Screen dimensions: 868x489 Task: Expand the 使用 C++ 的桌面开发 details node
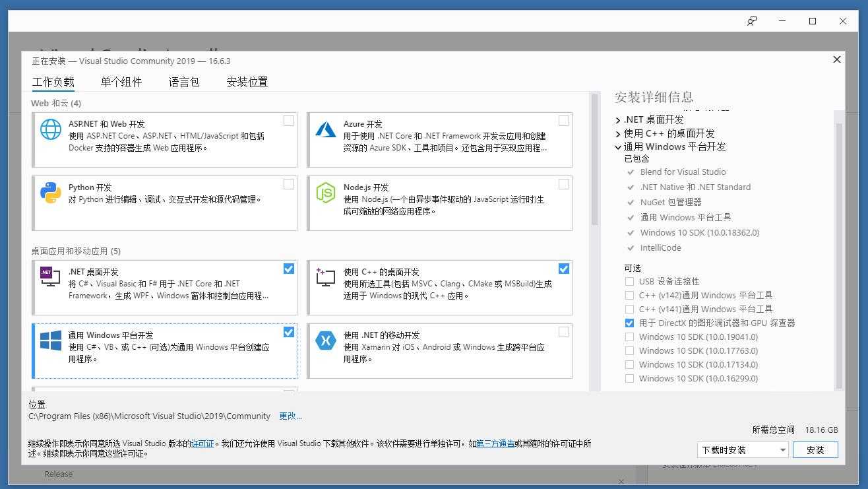[618, 134]
